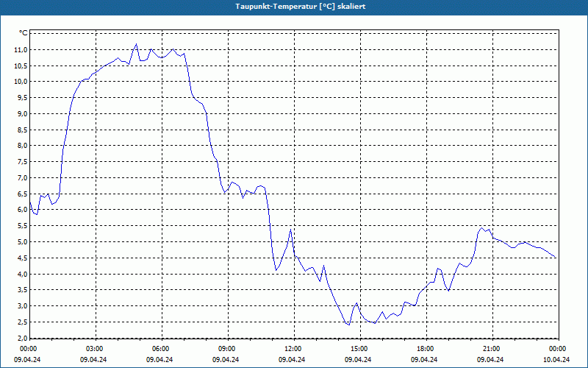Pick the '9,0' y-axis value
Viewport: 588px width, 368px height.
point(23,113)
